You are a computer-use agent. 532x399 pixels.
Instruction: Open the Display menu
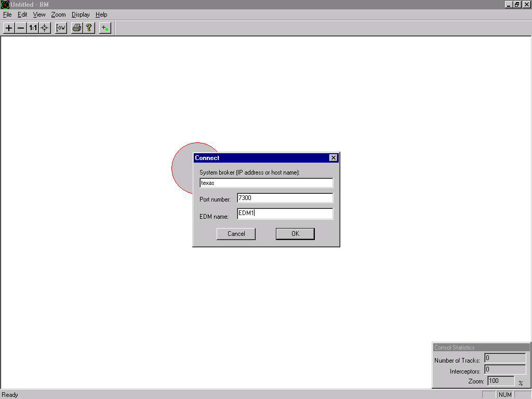[x=81, y=15]
